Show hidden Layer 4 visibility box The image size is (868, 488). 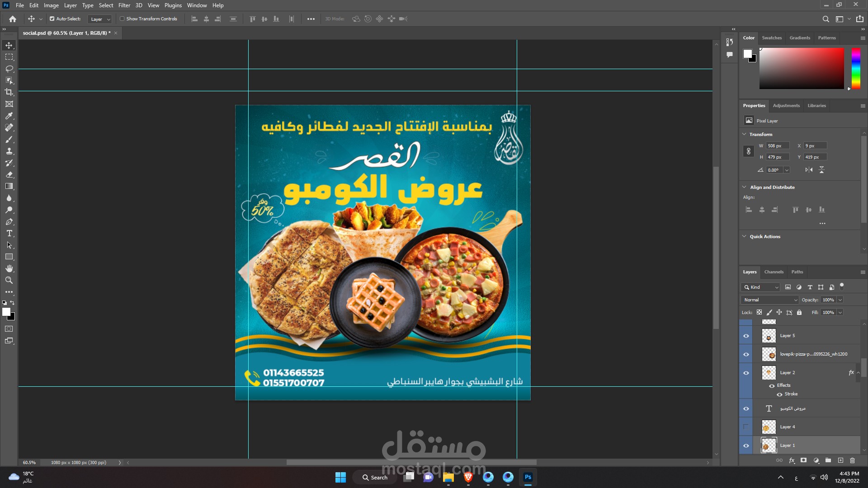click(746, 427)
